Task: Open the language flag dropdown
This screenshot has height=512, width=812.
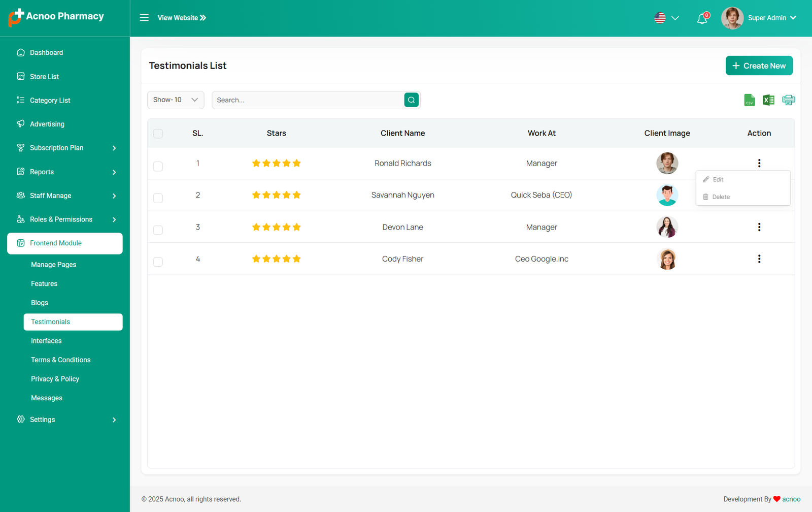Action: (x=666, y=18)
